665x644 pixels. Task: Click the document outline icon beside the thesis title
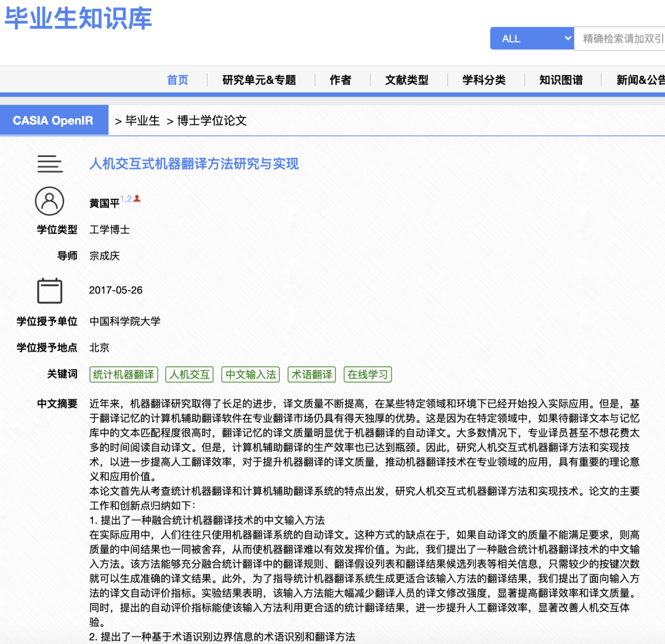click(50, 164)
